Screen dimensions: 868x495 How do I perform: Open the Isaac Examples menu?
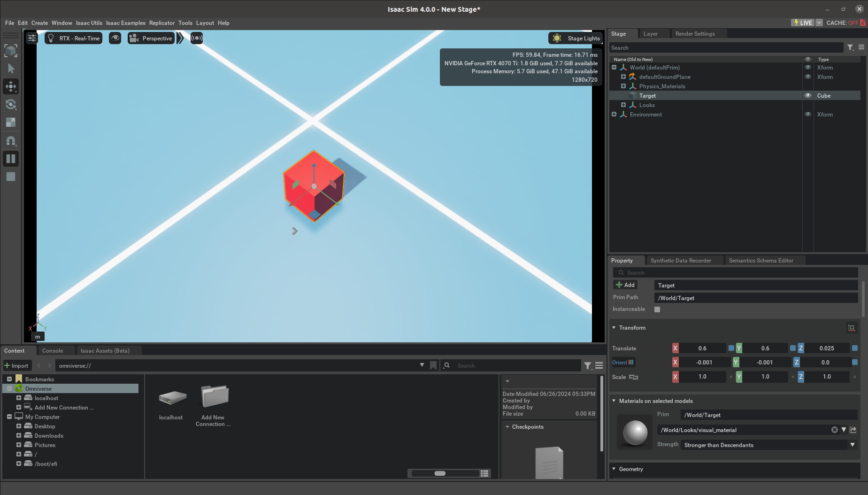click(x=126, y=23)
